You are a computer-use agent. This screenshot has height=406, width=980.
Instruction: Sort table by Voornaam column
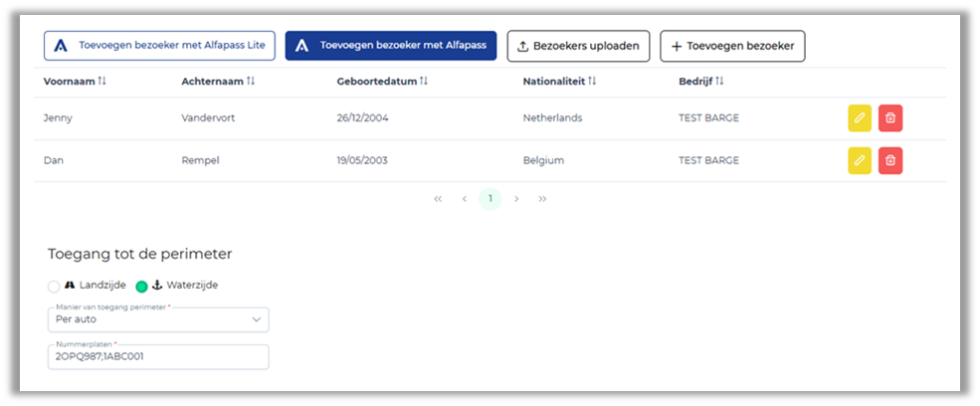tap(101, 81)
